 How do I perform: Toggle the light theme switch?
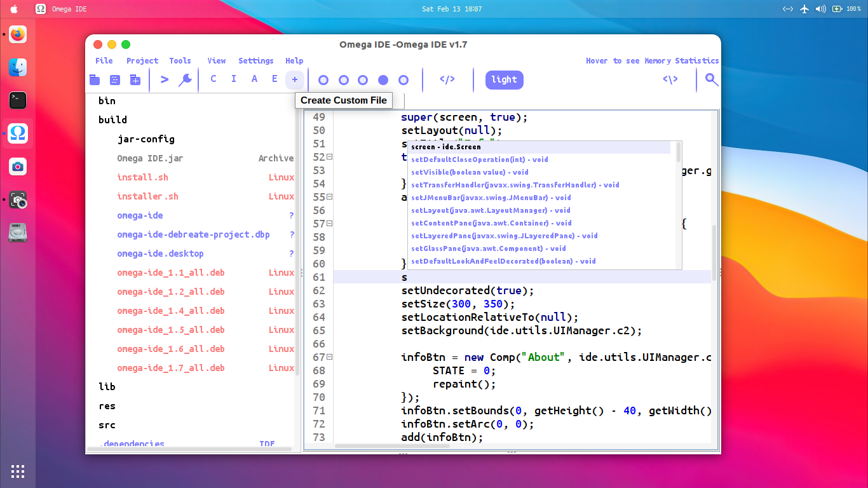505,79
